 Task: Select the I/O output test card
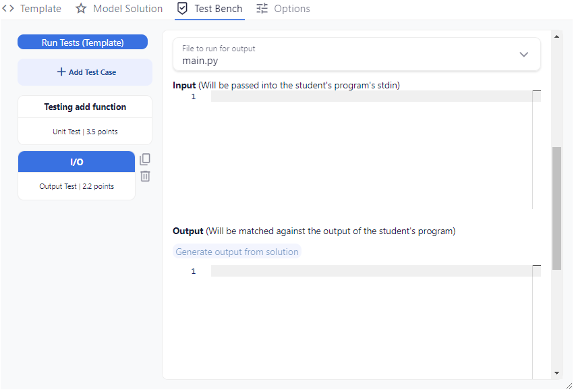(76, 175)
